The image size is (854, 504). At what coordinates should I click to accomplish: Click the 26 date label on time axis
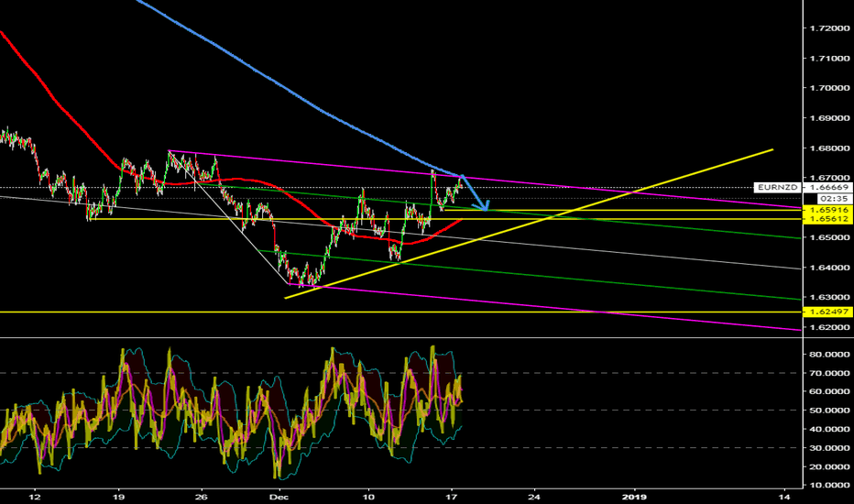tap(202, 497)
